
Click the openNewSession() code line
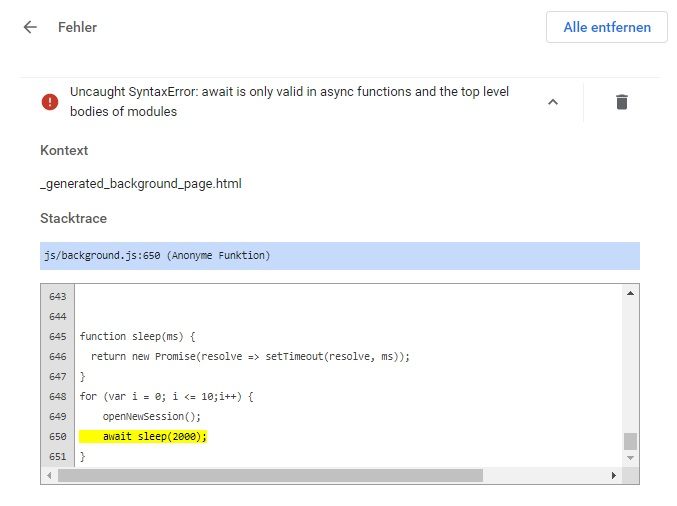click(152, 416)
